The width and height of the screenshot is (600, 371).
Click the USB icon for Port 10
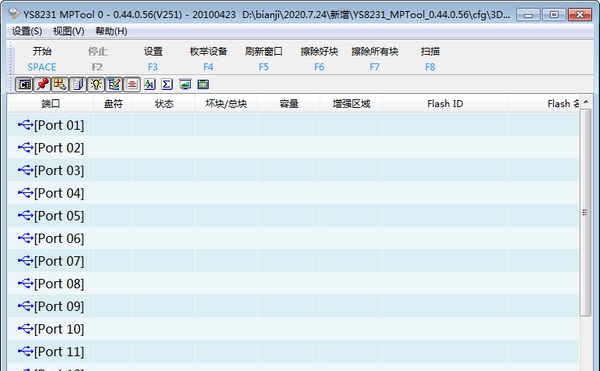pyautogui.click(x=26, y=328)
